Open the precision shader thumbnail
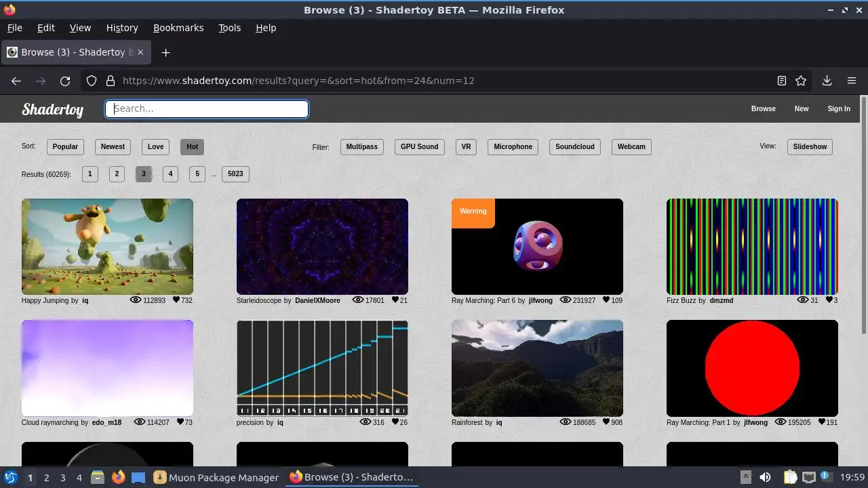The image size is (868, 488). click(x=322, y=368)
